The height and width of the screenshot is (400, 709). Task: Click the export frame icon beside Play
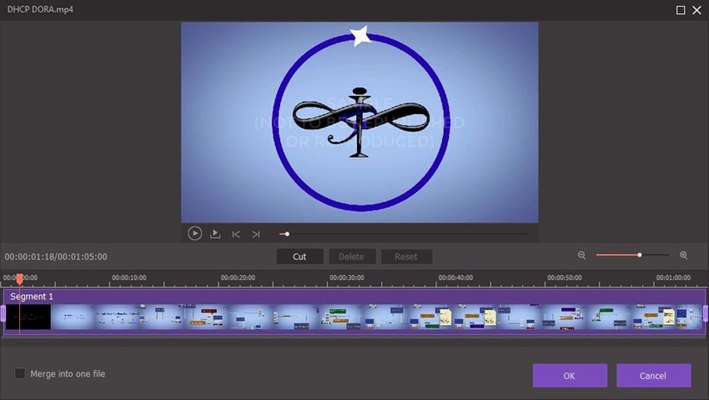[215, 234]
